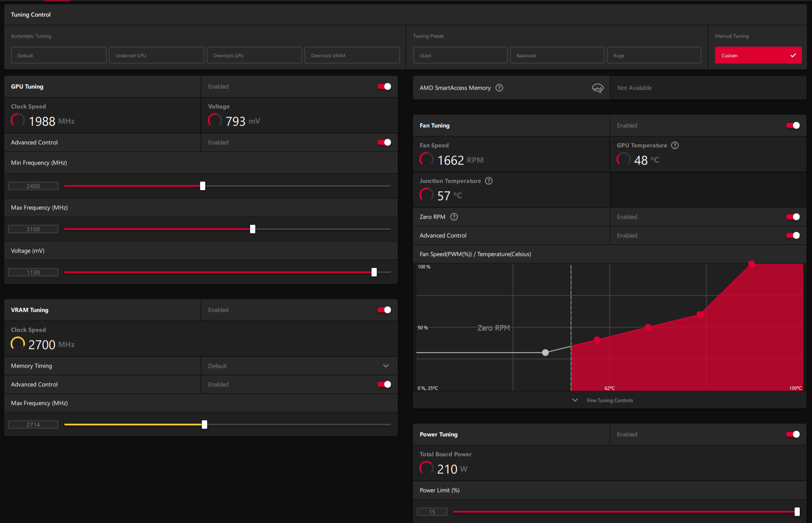This screenshot has height=523, width=812.
Task: Click the AMD SmartAccess Memory help icon
Action: tap(499, 88)
